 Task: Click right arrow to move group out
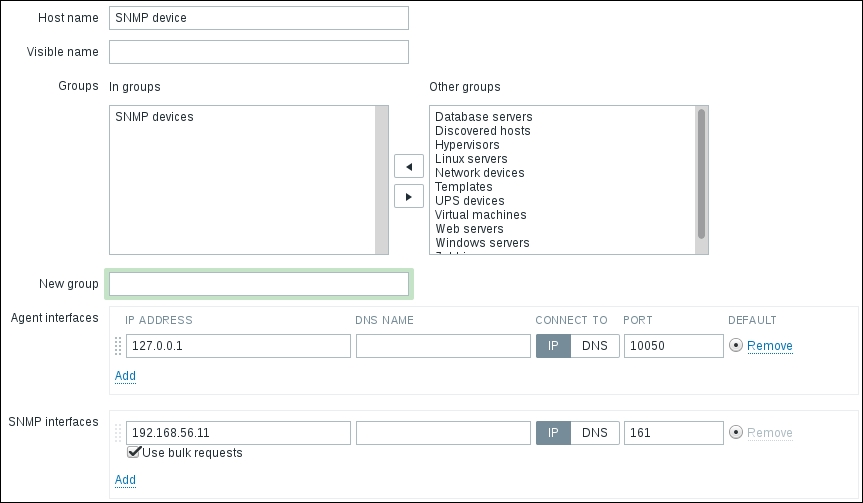tap(408, 196)
